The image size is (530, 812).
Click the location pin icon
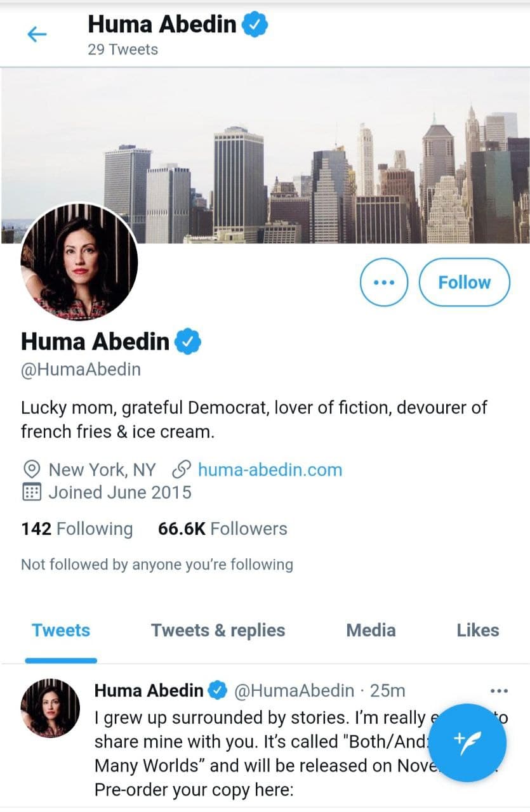pos(31,470)
